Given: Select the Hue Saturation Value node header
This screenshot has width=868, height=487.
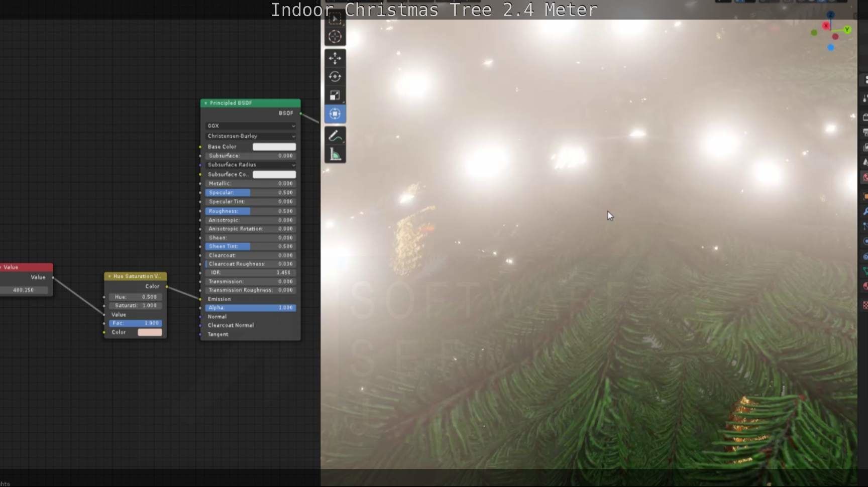Looking at the screenshot, I should click(x=136, y=276).
